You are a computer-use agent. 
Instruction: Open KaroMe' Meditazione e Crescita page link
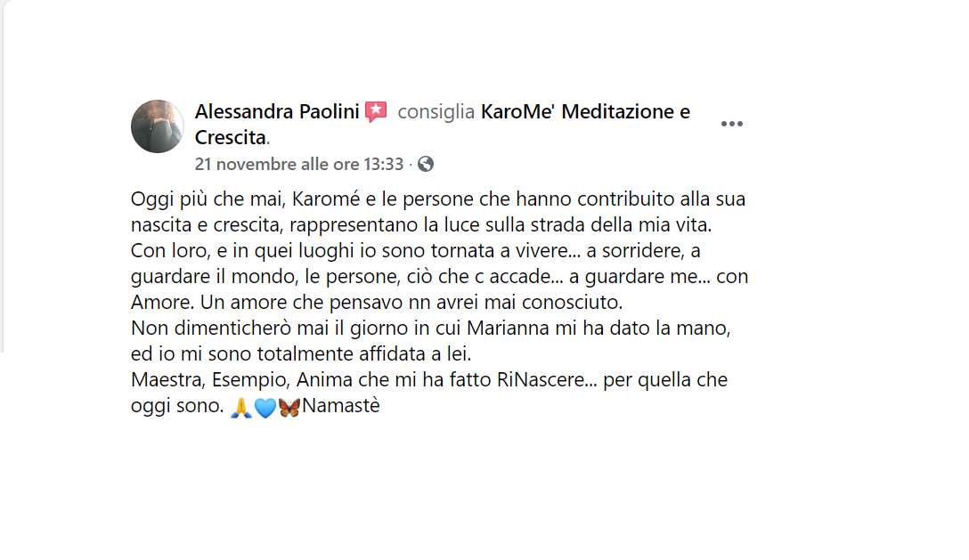tap(443, 125)
